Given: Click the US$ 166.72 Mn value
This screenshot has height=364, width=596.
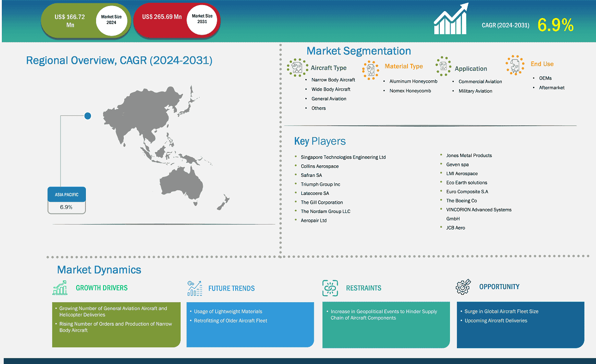Looking at the screenshot, I should click(x=70, y=21).
